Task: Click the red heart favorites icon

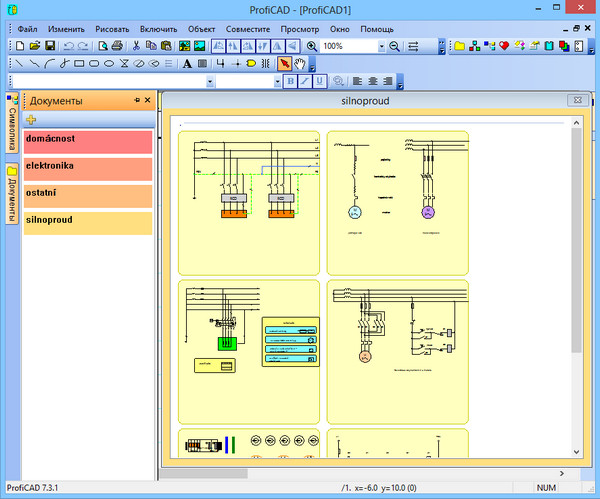Action: coord(504,46)
